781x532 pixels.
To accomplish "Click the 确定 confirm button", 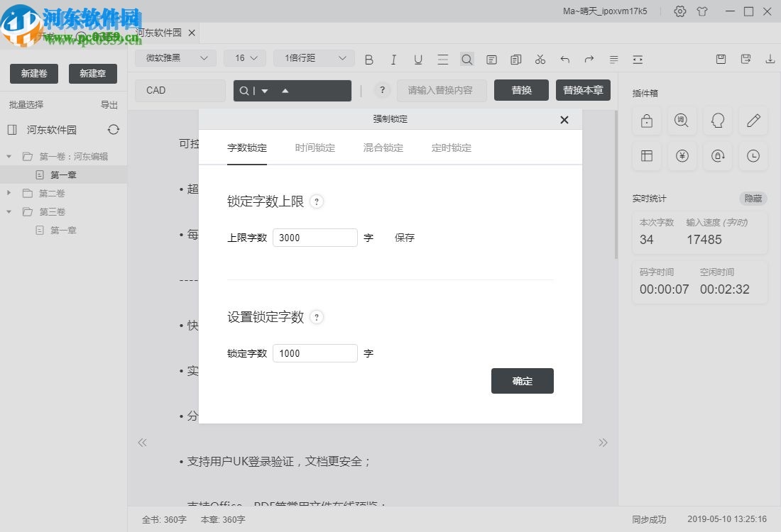I will (x=522, y=381).
